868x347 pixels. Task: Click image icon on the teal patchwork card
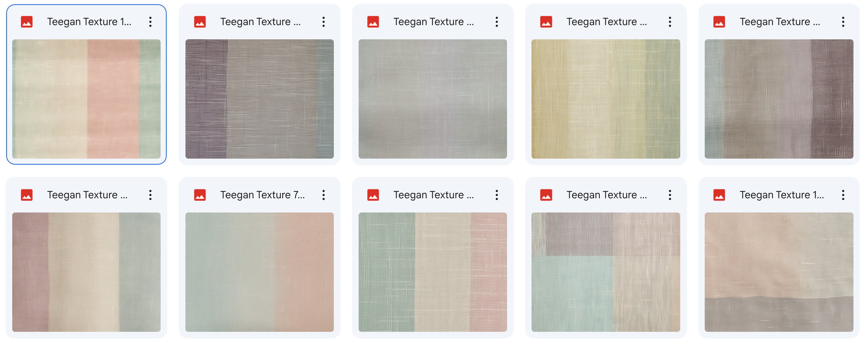tap(546, 195)
